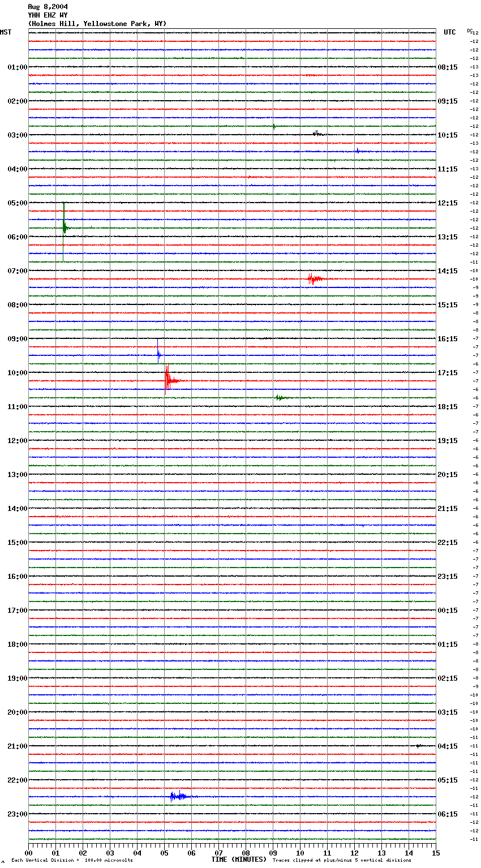Click the 'Each Vertical Division = 100.00 microvolts' note
Screen dimensions: 481x868
tap(72, 861)
